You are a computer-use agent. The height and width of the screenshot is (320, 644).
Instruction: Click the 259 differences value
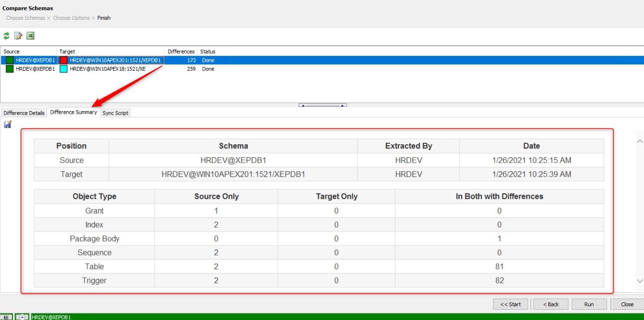(x=191, y=69)
